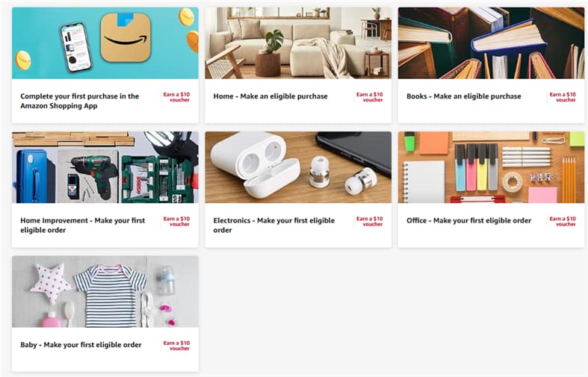Click 'Earn a $10 voucher' on Shopping App card
The width and height of the screenshot is (588, 377).
pyautogui.click(x=176, y=97)
